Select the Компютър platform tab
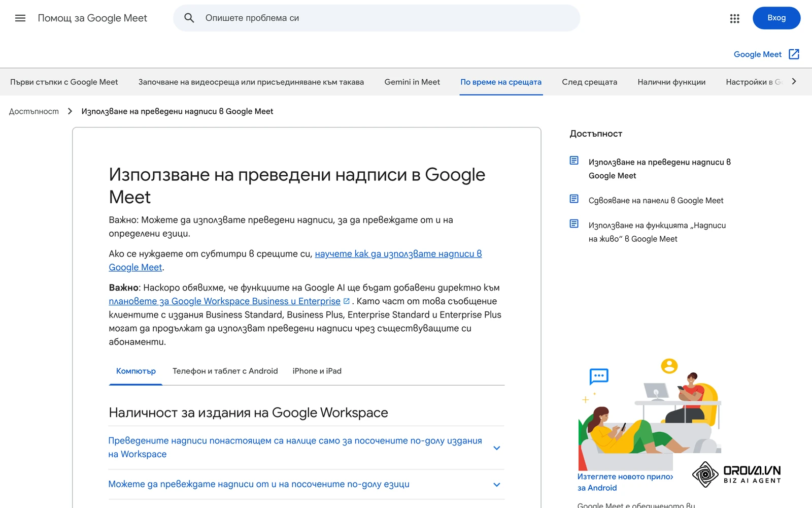The width and height of the screenshot is (812, 508). (x=136, y=371)
